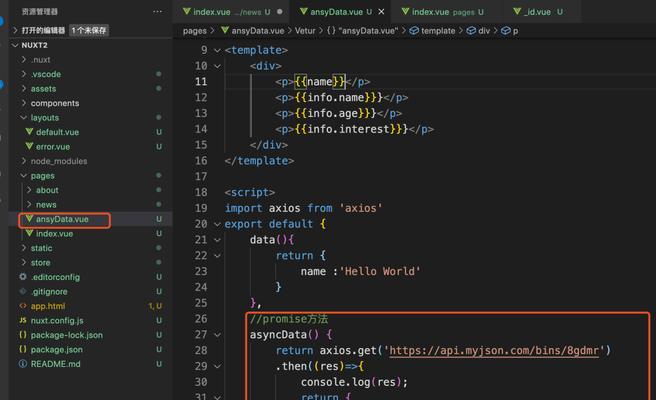
Task: Click the api.myjson.com URL link
Action: (x=494, y=350)
